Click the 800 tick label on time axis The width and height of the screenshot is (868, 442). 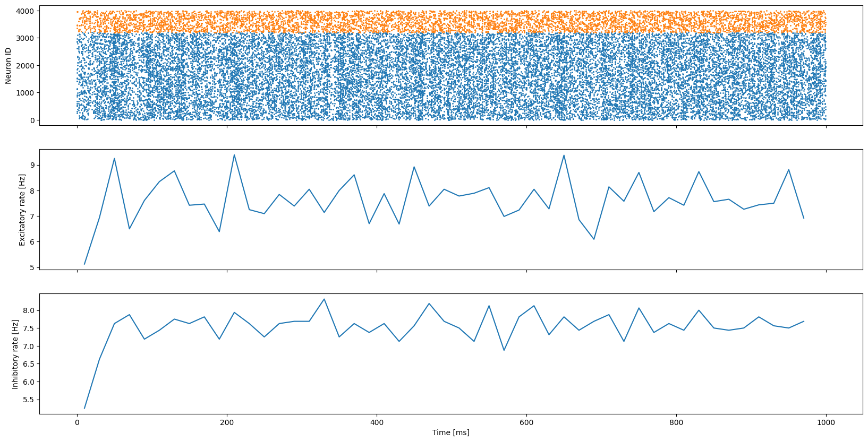[677, 423]
